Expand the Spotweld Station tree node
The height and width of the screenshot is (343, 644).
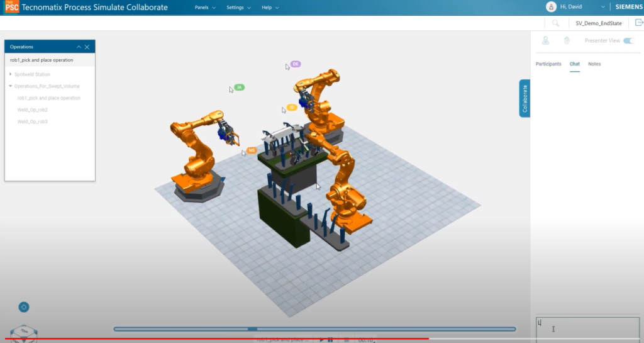click(x=11, y=74)
